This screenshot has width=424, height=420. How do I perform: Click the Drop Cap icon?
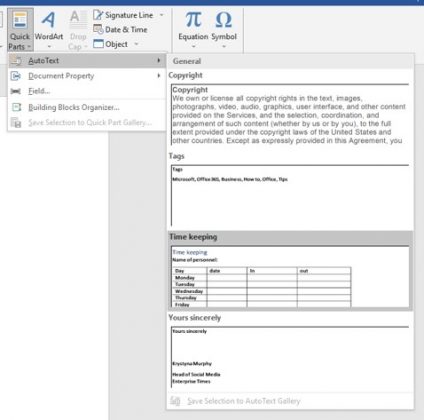click(78, 20)
